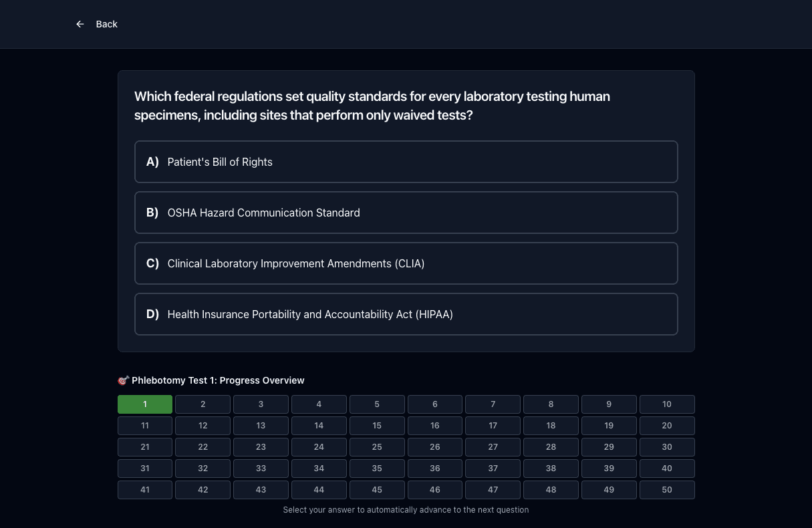Open question 33 in the grid
Viewport: 812px width, 528px height.
pos(261,469)
